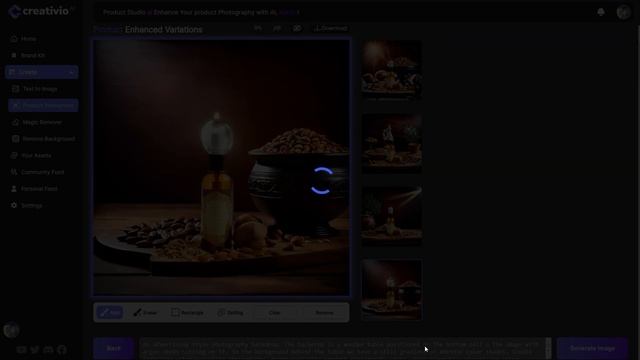Image resolution: width=640 pixels, height=360 pixels.
Task: Open Your Assets page
Action: (x=36, y=156)
